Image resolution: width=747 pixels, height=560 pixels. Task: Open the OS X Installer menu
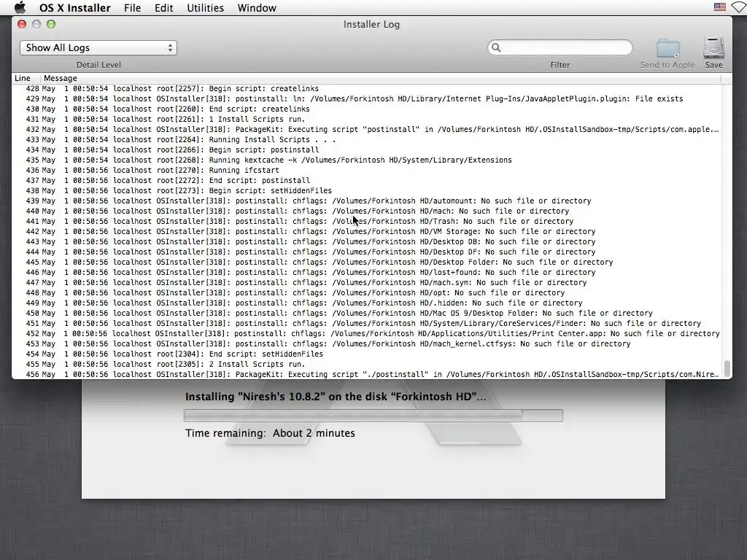pos(75,7)
